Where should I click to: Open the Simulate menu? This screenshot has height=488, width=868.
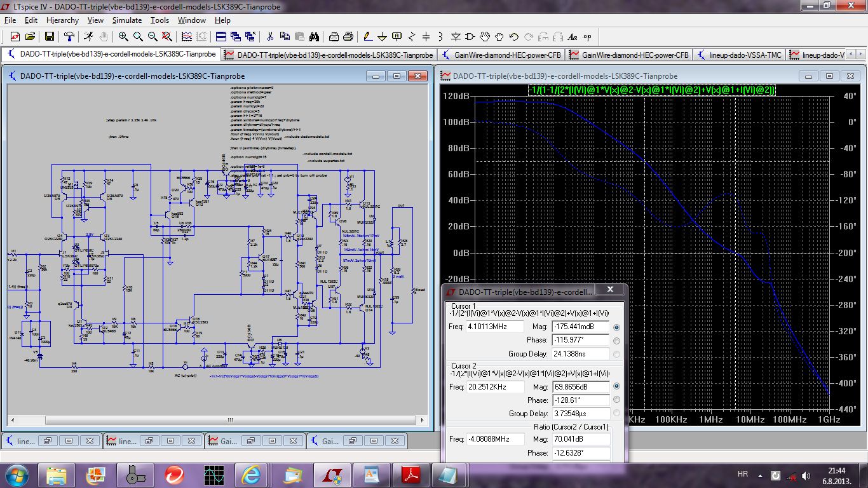click(x=127, y=20)
